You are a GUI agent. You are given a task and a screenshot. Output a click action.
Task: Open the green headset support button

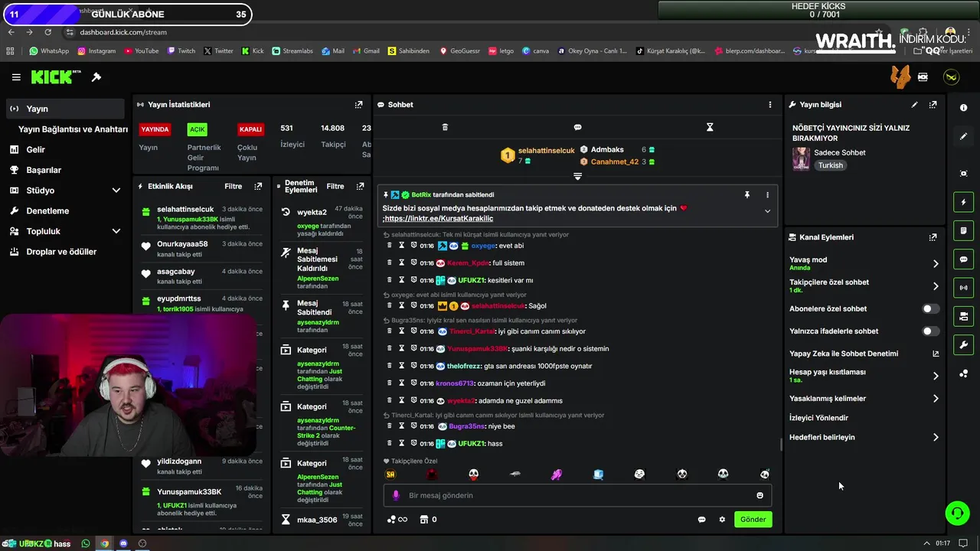click(957, 513)
